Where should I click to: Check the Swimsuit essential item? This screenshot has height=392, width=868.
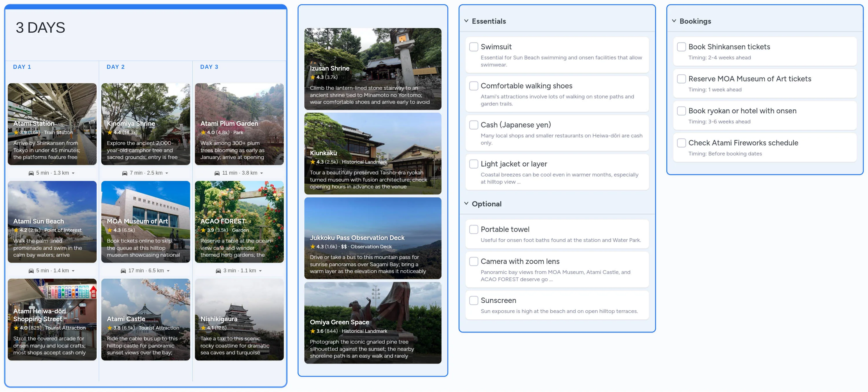click(x=473, y=47)
